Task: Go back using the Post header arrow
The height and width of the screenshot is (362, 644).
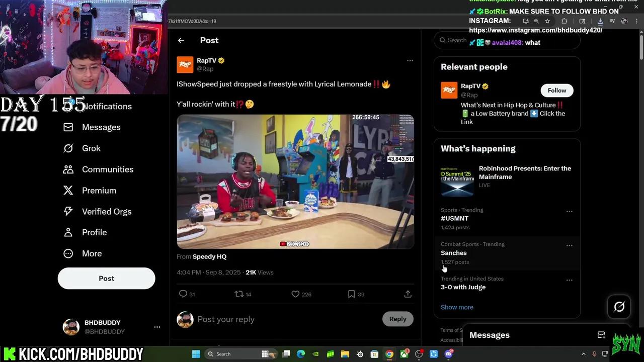Action: (181, 40)
